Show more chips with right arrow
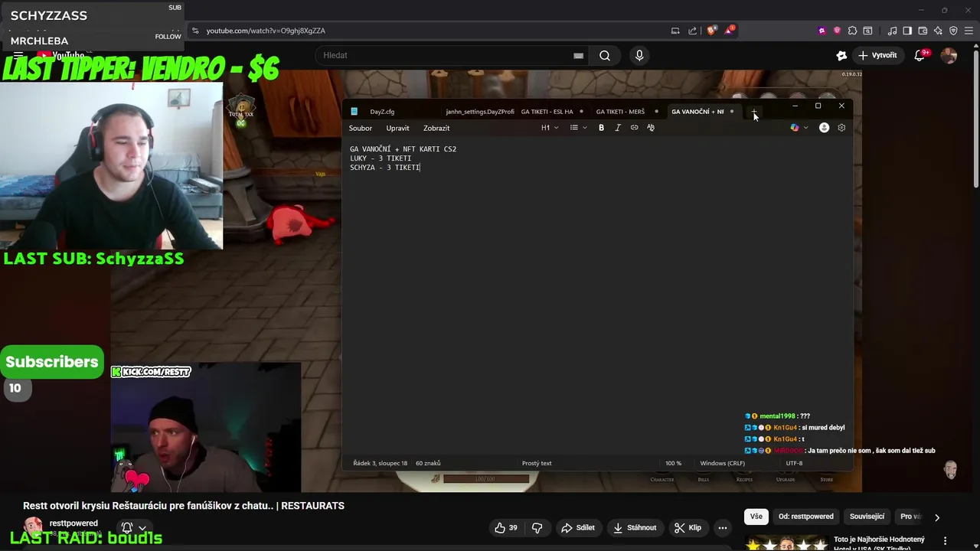 click(936, 517)
